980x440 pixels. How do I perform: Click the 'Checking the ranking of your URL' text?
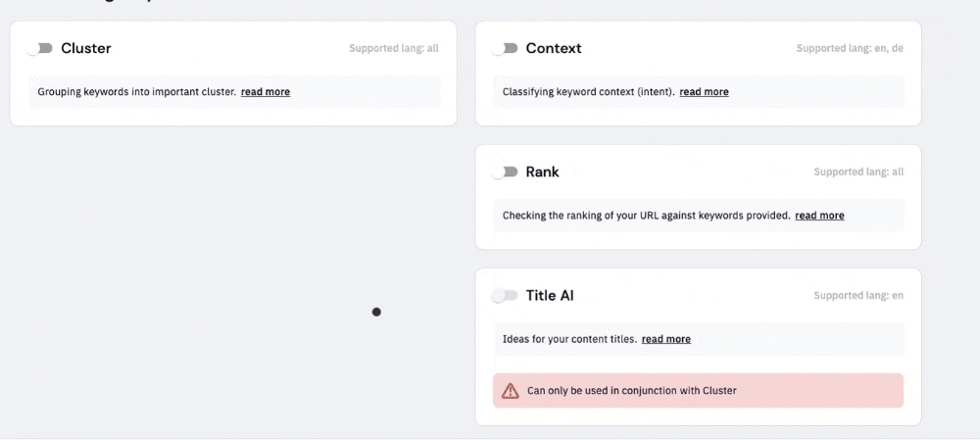646,216
